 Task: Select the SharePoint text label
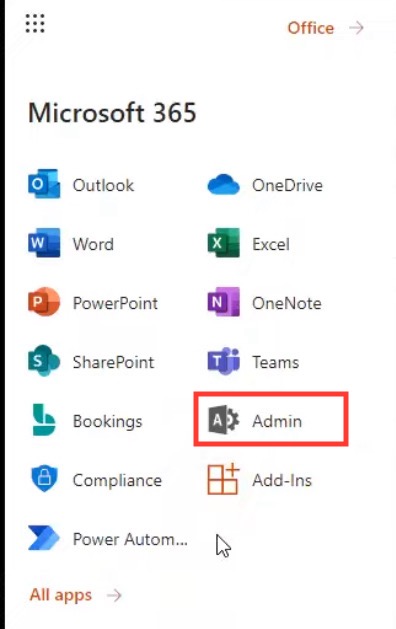point(113,362)
